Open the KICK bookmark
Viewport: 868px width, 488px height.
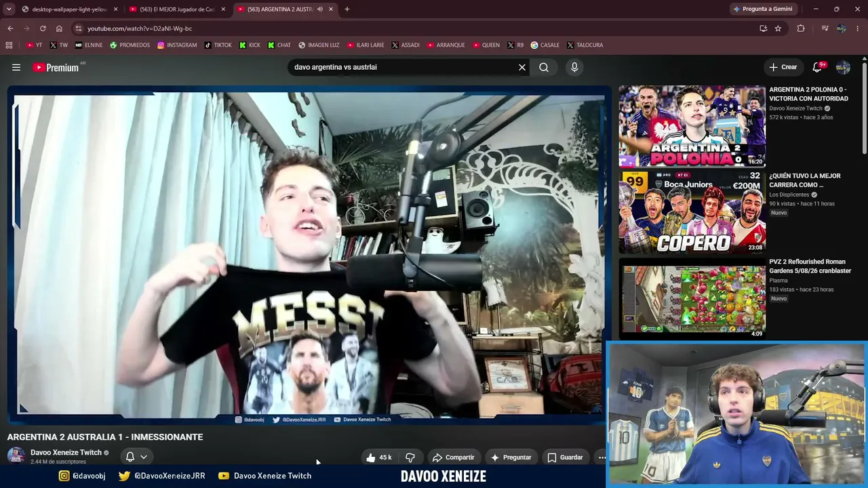[x=250, y=45]
